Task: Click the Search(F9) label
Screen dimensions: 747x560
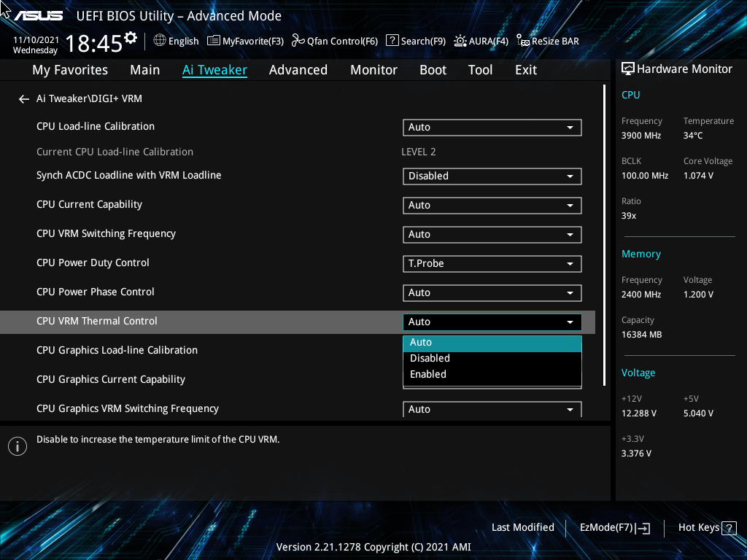Action: tap(423, 42)
